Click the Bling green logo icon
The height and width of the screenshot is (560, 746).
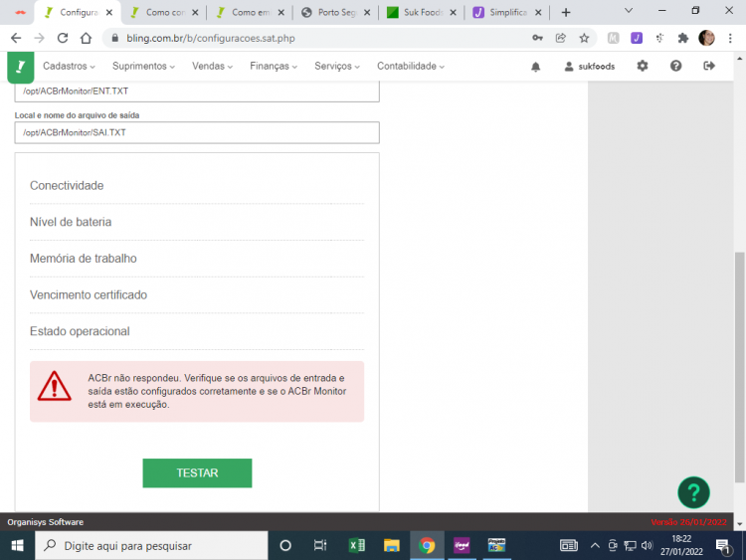(21, 67)
